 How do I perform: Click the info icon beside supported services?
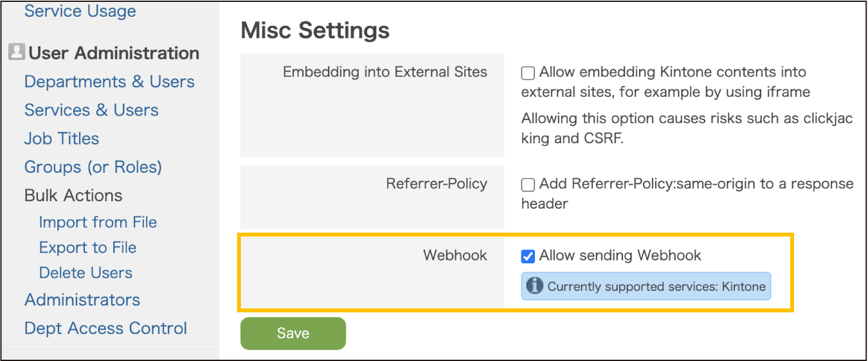point(534,286)
